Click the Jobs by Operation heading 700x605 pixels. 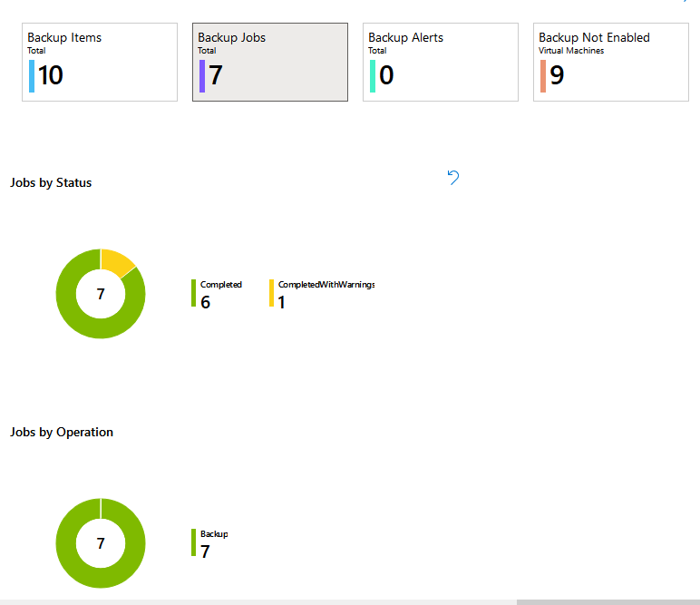tap(62, 433)
